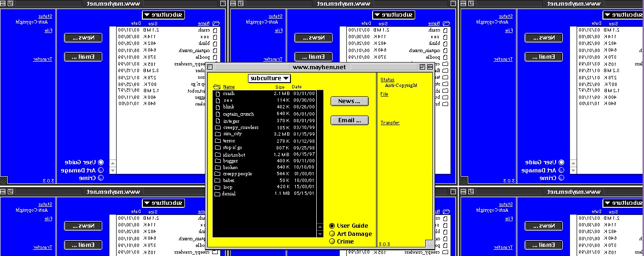Open the subculture dropdown in yellow window

[269, 78]
